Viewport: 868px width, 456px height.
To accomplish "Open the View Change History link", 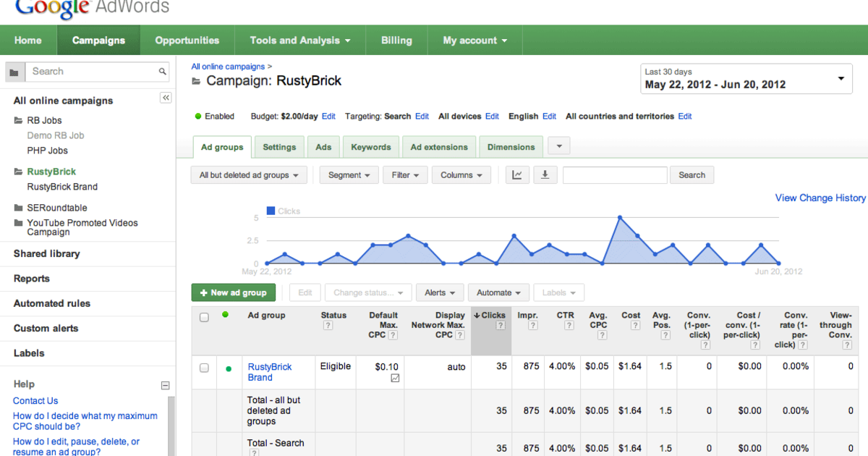I will [x=820, y=198].
